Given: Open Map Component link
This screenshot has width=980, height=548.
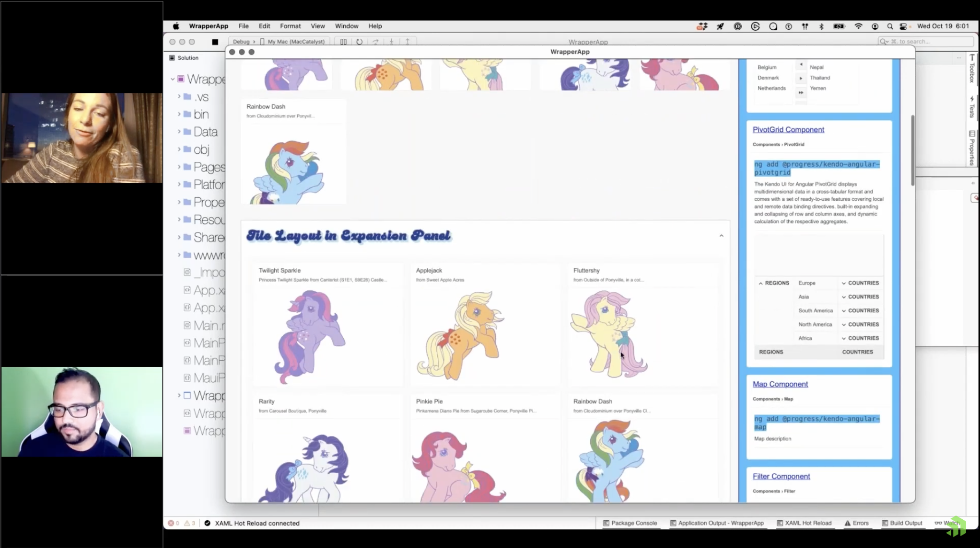Looking at the screenshot, I should 780,384.
